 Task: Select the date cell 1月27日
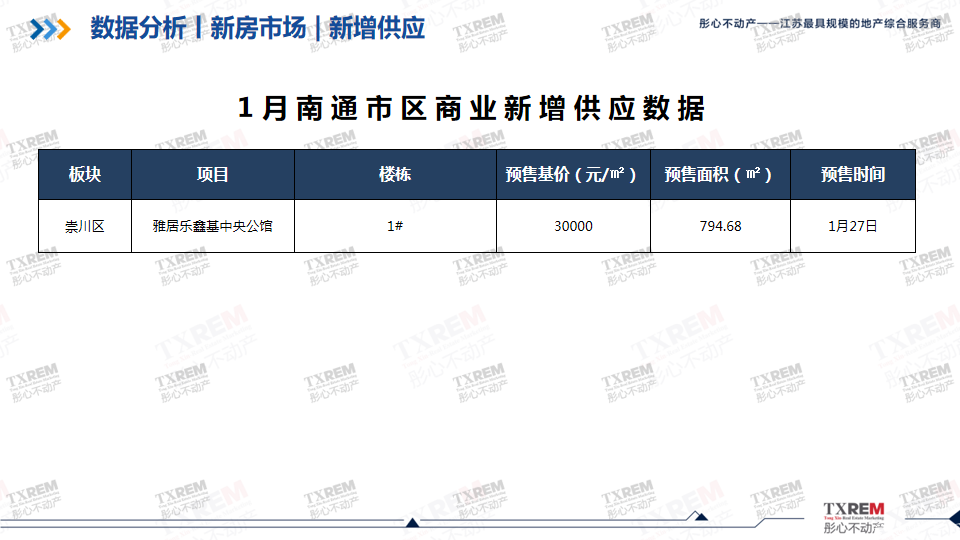(853, 227)
